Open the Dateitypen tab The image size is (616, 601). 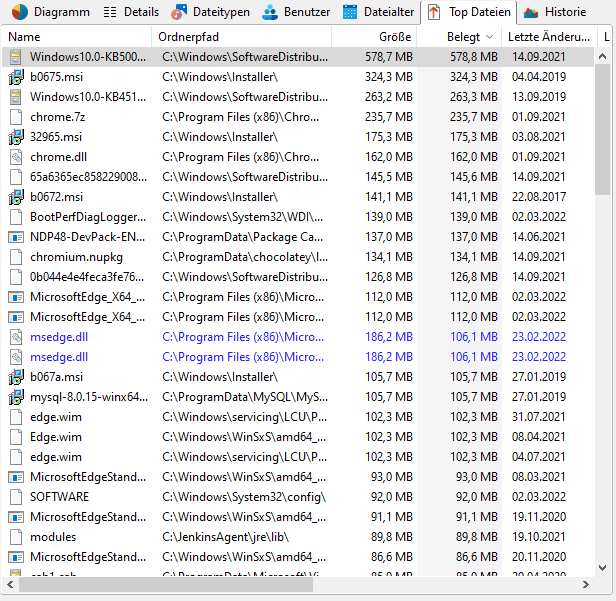click(x=211, y=12)
